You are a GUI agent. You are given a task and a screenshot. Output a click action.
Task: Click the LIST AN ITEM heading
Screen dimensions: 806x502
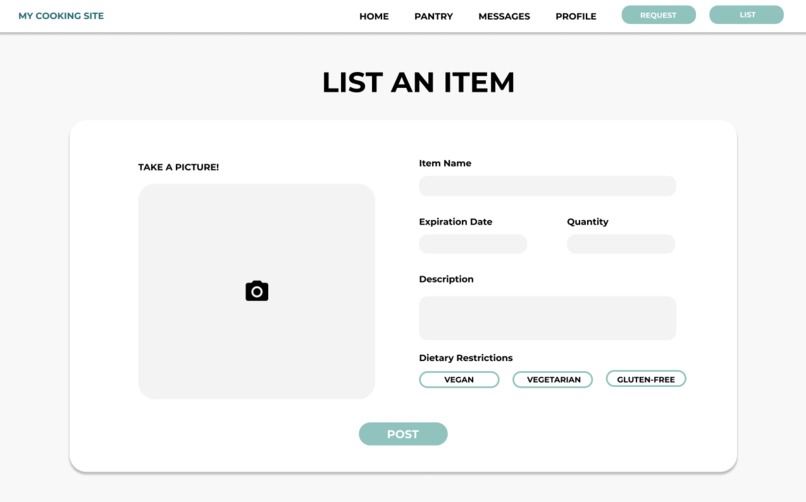coord(418,82)
